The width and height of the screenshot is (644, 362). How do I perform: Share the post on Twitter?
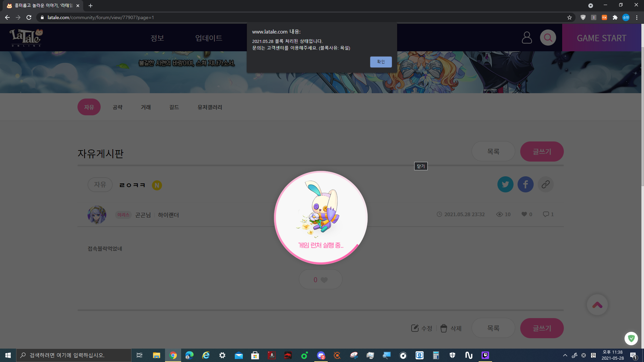[x=505, y=184]
